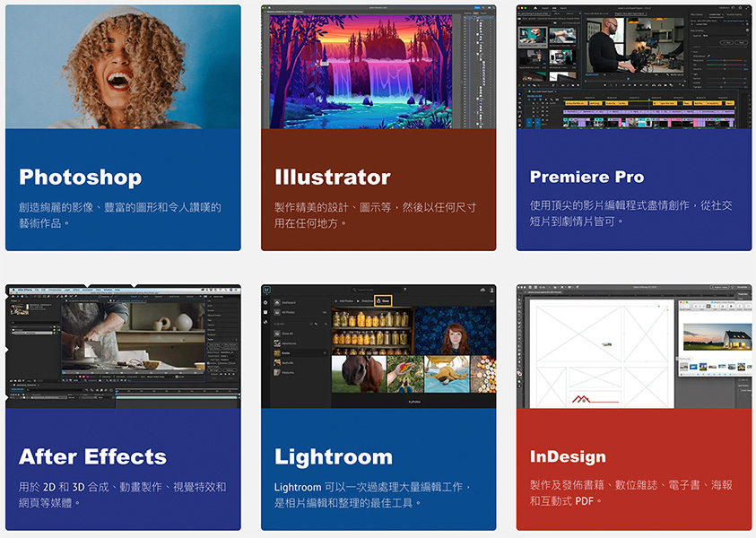Select the After Effects heading

click(92, 456)
